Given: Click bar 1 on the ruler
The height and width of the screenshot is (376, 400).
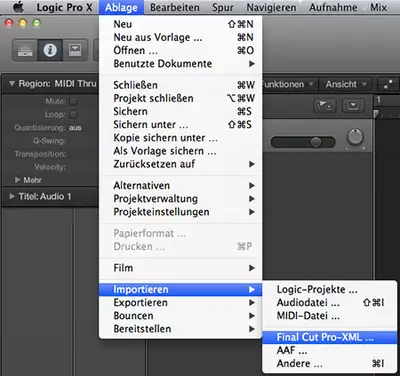Looking at the screenshot, I should click(x=379, y=100).
